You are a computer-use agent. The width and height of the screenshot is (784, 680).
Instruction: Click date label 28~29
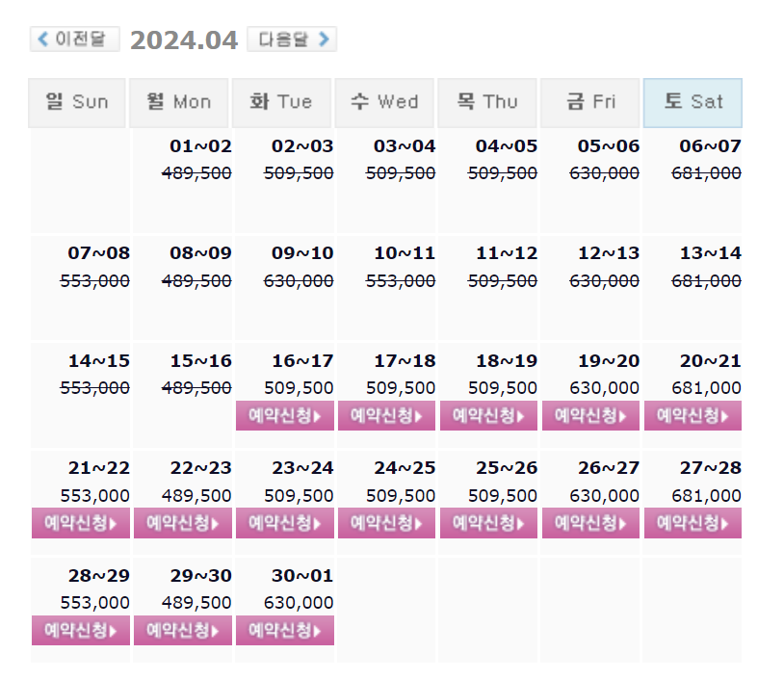[x=99, y=576]
